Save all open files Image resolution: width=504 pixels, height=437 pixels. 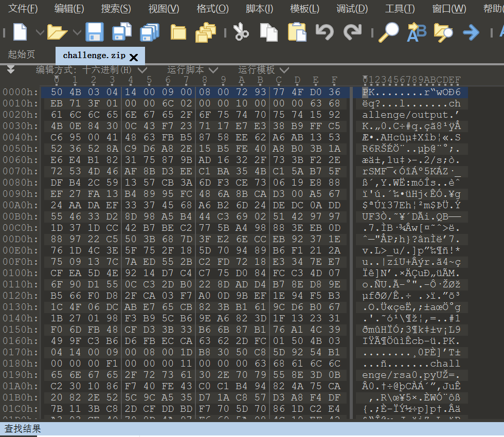(x=149, y=32)
